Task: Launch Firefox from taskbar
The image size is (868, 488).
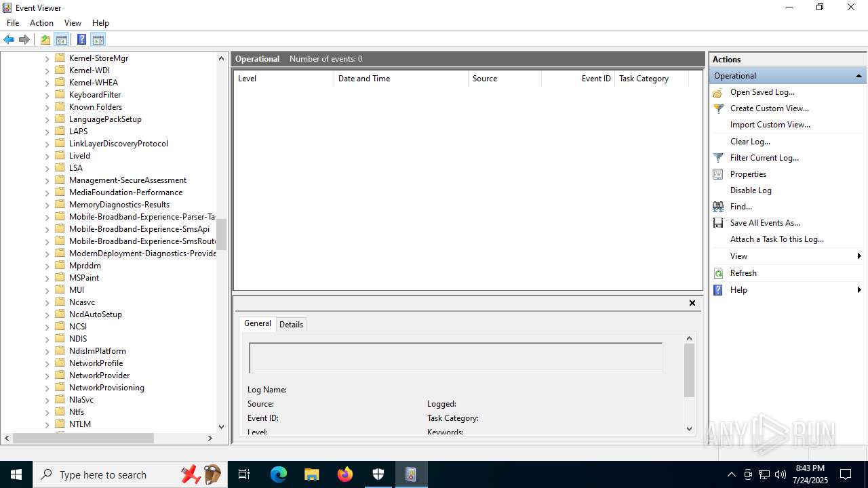Action: click(x=345, y=474)
